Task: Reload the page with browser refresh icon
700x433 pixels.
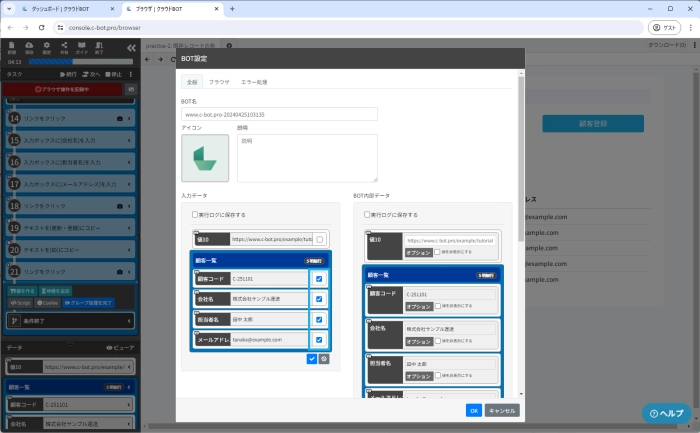Action: (42, 27)
